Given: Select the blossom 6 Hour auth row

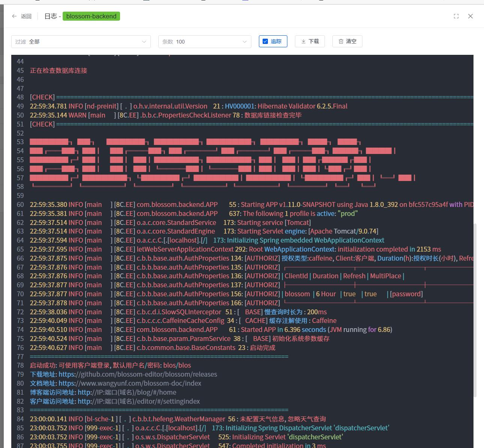Looking at the screenshot, I should 226,294.
